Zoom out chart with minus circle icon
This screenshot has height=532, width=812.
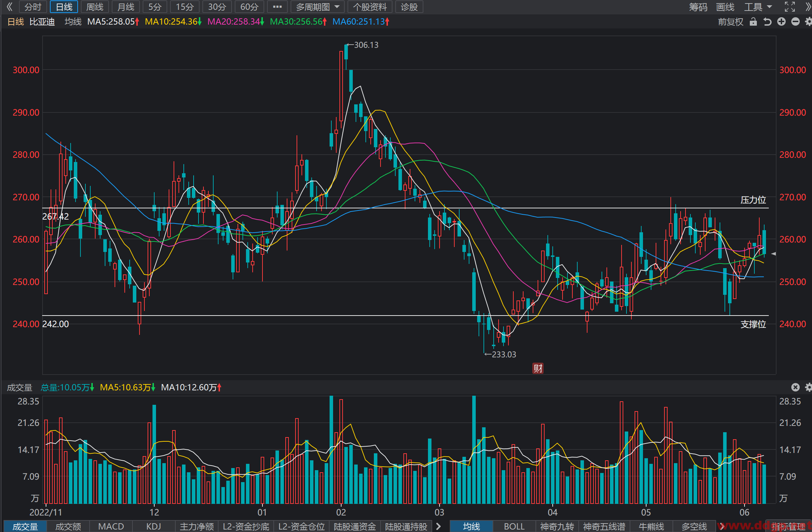tap(795, 22)
